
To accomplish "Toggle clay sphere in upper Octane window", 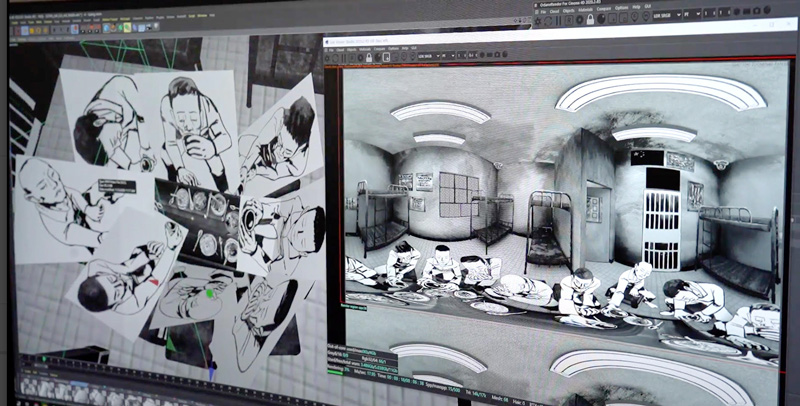I will pyautogui.click(x=601, y=18).
